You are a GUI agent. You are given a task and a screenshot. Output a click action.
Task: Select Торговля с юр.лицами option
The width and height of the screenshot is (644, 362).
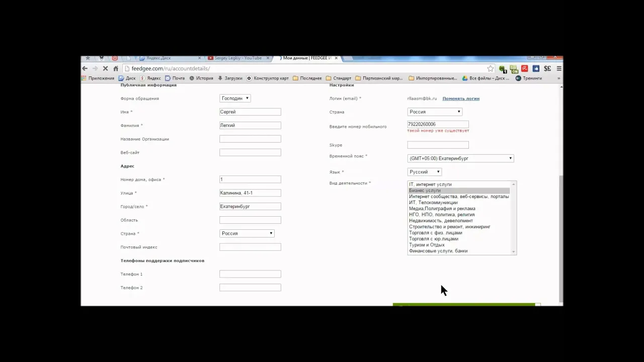tap(459, 239)
